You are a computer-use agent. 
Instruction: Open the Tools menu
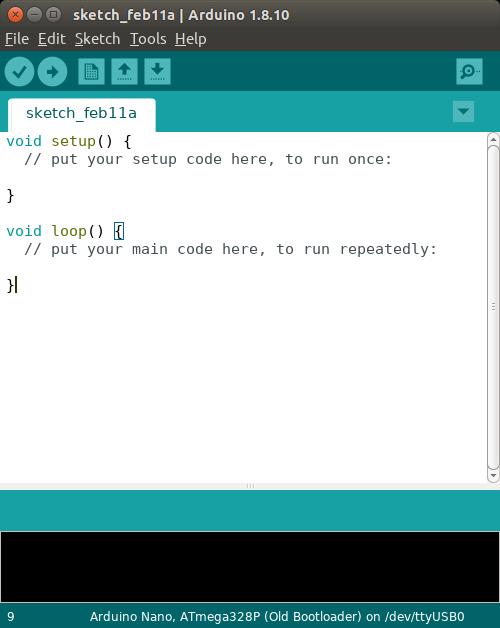tap(148, 39)
